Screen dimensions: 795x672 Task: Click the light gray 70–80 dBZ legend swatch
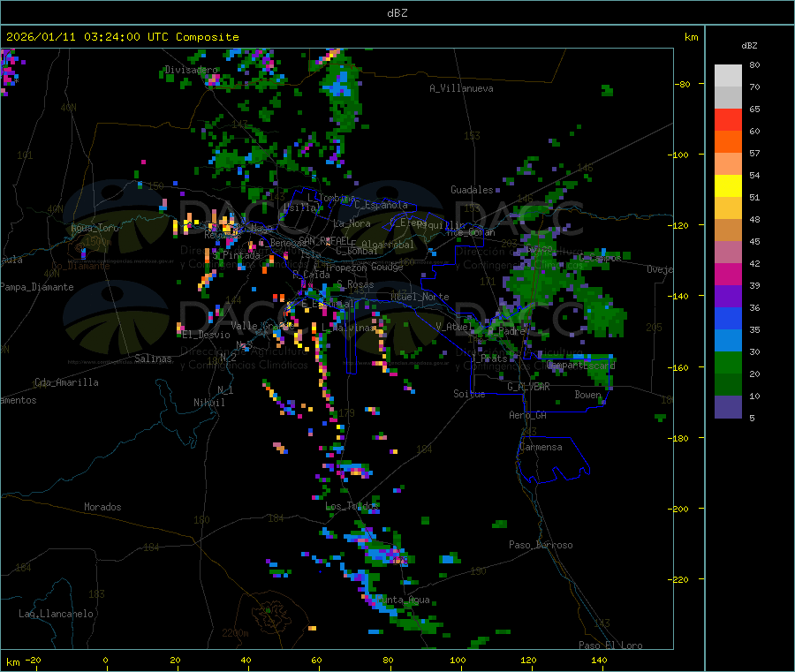pyautogui.click(x=728, y=76)
